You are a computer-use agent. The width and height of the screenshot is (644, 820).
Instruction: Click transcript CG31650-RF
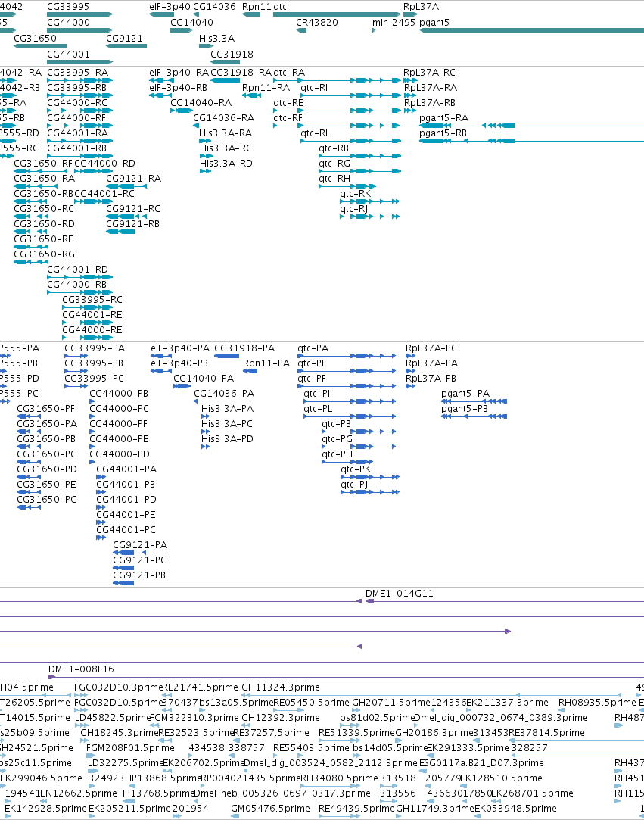pyautogui.click(x=43, y=163)
